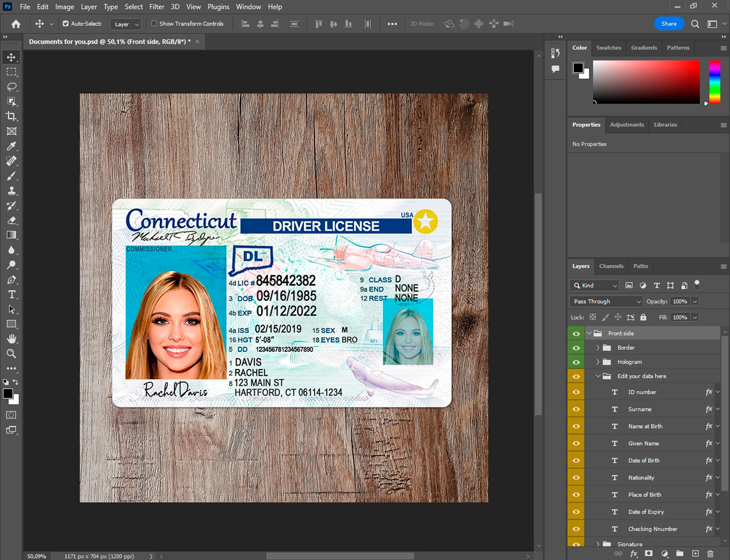Select the Lasso tool
Viewport: 730px width, 560px height.
pyautogui.click(x=12, y=87)
